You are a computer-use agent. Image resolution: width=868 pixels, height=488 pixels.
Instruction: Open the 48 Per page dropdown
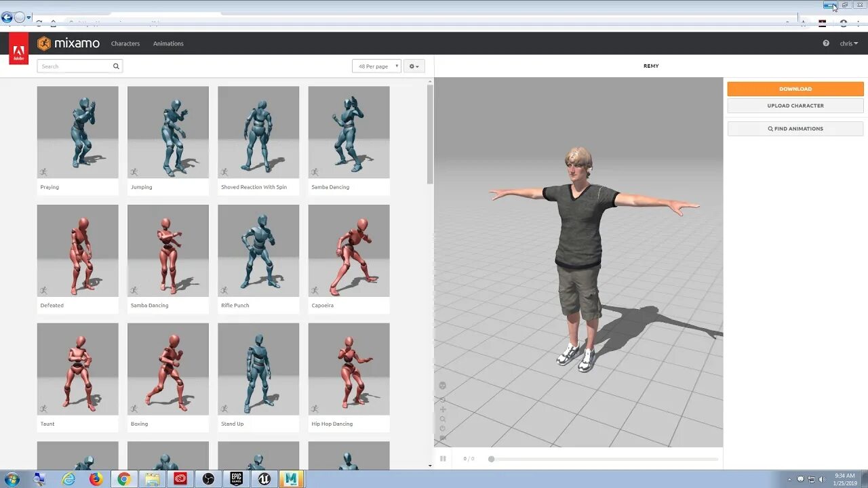[x=376, y=66]
